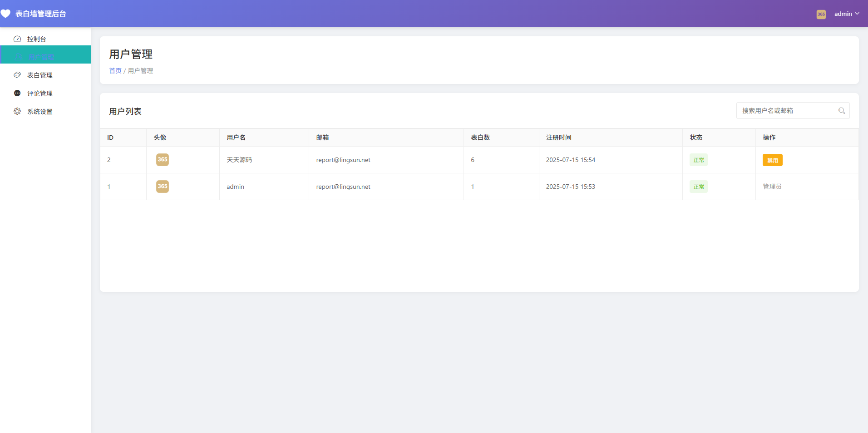This screenshot has height=433, width=868.
Task: Click the heart logo in the header
Action: (6, 14)
